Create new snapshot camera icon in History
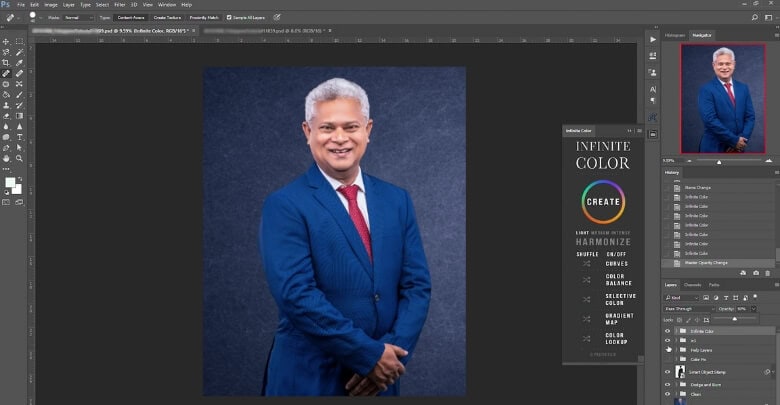The width and height of the screenshot is (780, 405). (756, 273)
